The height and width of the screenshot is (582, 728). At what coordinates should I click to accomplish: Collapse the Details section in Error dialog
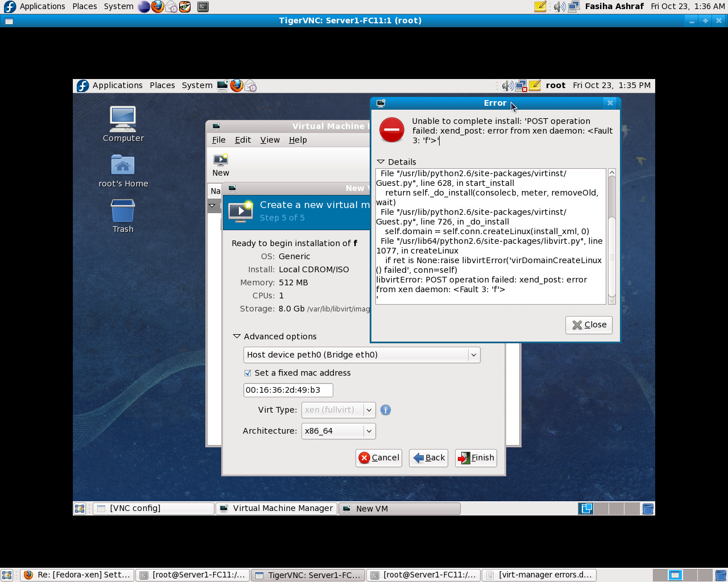click(x=381, y=162)
